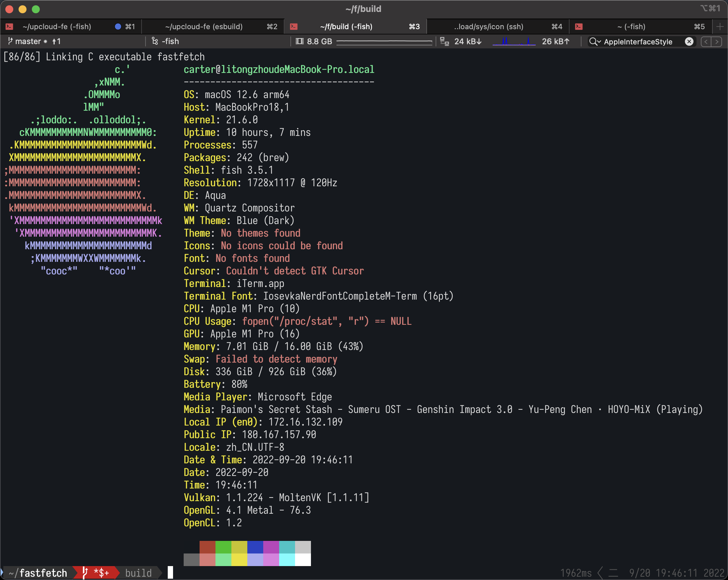Switch to ~/upcloud-fe (esbuild) tab

[204, 27]
